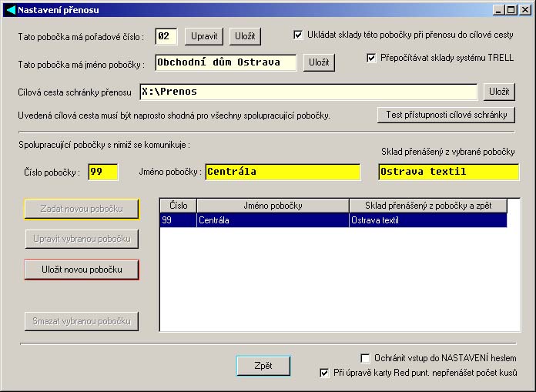The width and height of the screenshot is (536, 392).
Task: Minimize the Nastavení přenosu window
Action: (499, 10)
